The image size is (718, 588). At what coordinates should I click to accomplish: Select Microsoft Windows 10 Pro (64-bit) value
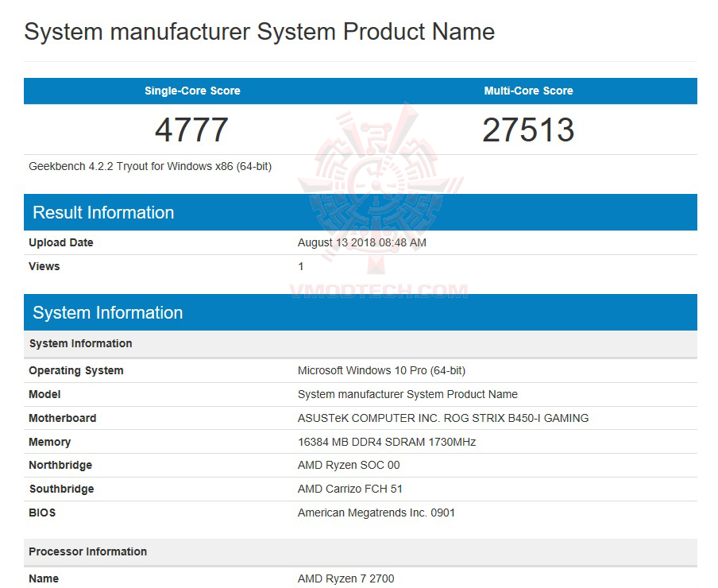coord(381,370)
